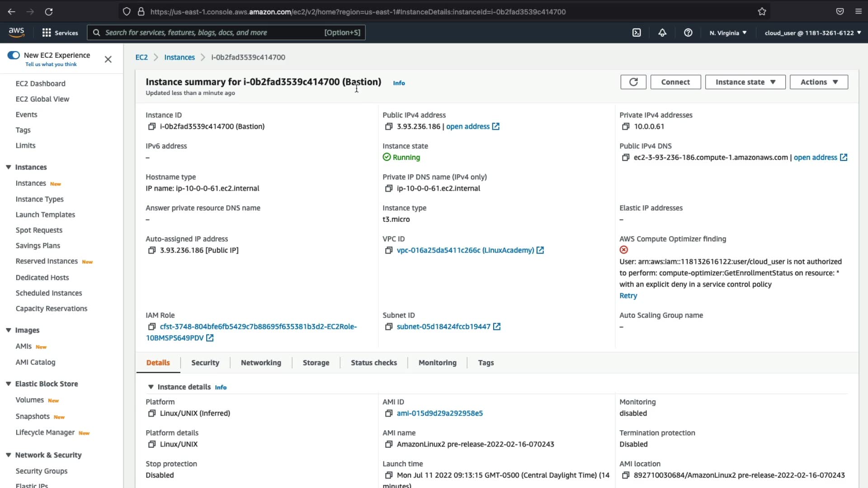Switch to the Networking tab
Viewport: 868px width, 488px height.
(261, 362)
